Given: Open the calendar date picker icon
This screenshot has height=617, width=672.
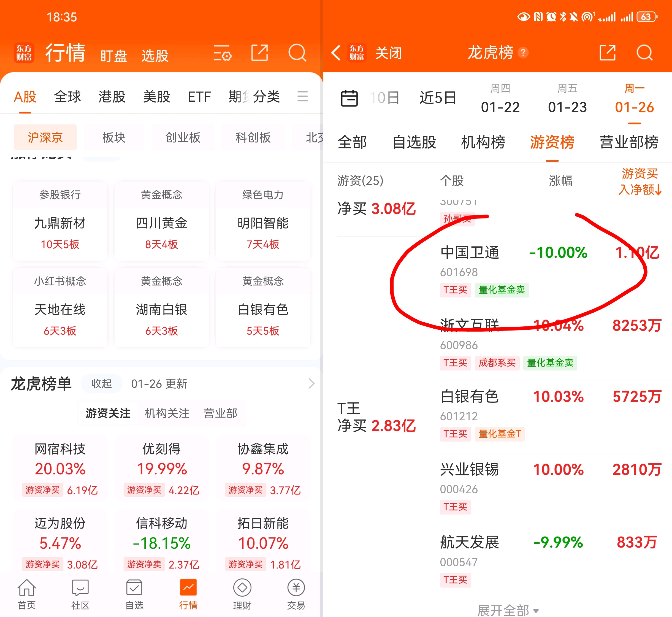Looking at the screenshot, I should [349, 98].
